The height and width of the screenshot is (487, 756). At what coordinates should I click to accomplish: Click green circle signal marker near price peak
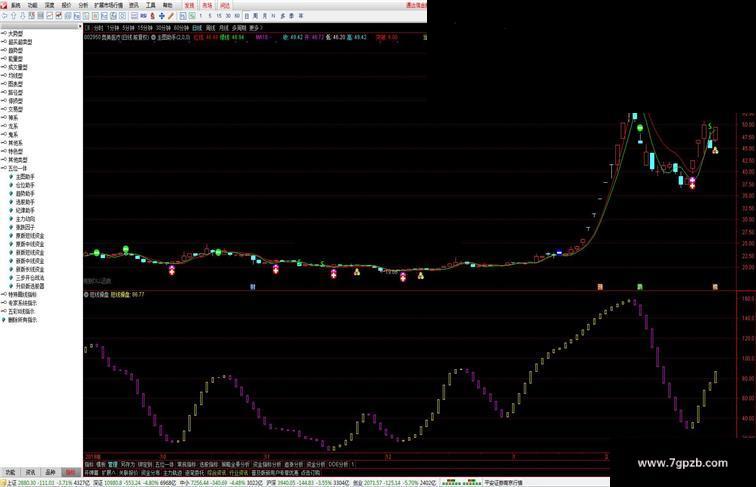pos(640,128)
